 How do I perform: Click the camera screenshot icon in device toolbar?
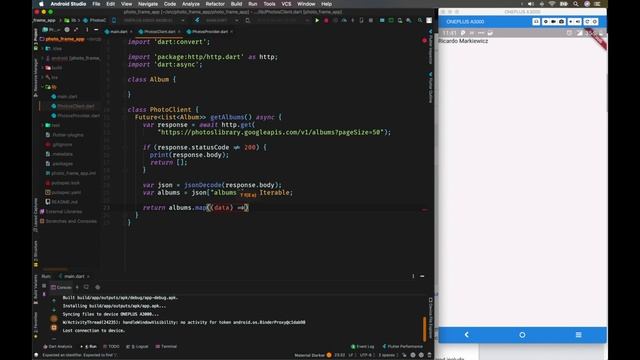coord(562,22)
